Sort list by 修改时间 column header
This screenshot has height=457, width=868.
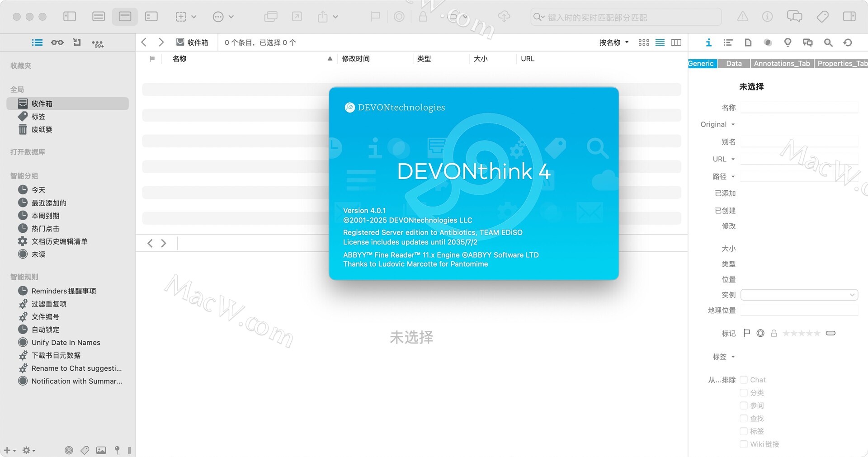tap(356, 59)
